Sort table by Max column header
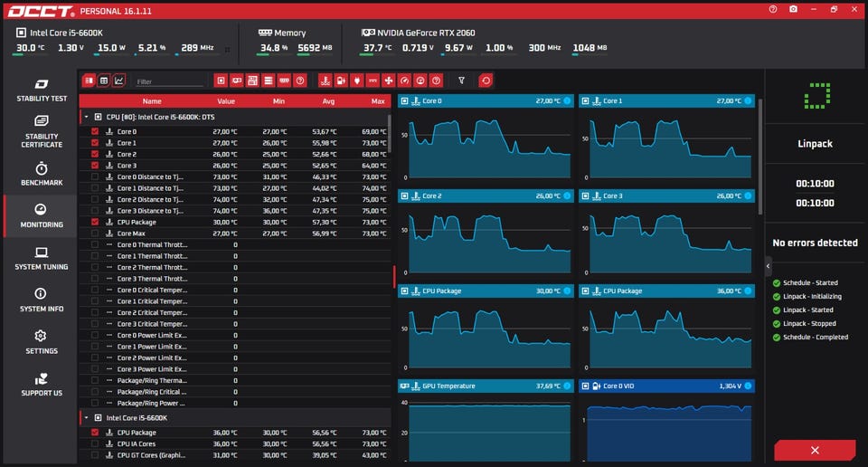 pos(378,101)
